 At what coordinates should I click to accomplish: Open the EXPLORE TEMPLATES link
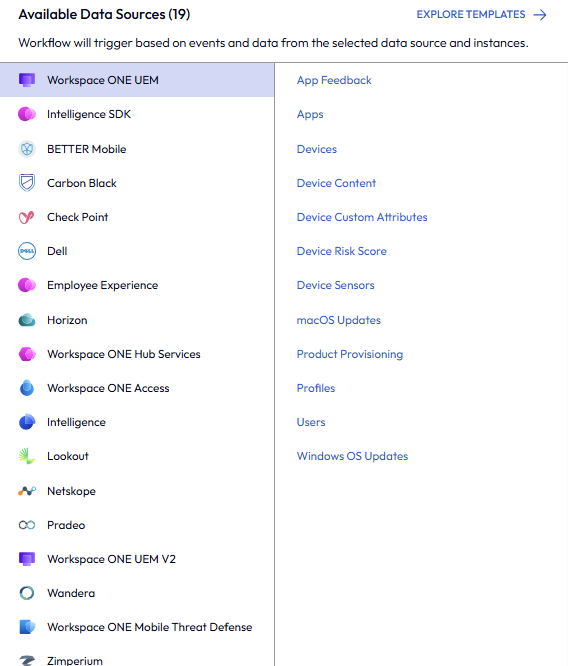(x=481, y=14)
